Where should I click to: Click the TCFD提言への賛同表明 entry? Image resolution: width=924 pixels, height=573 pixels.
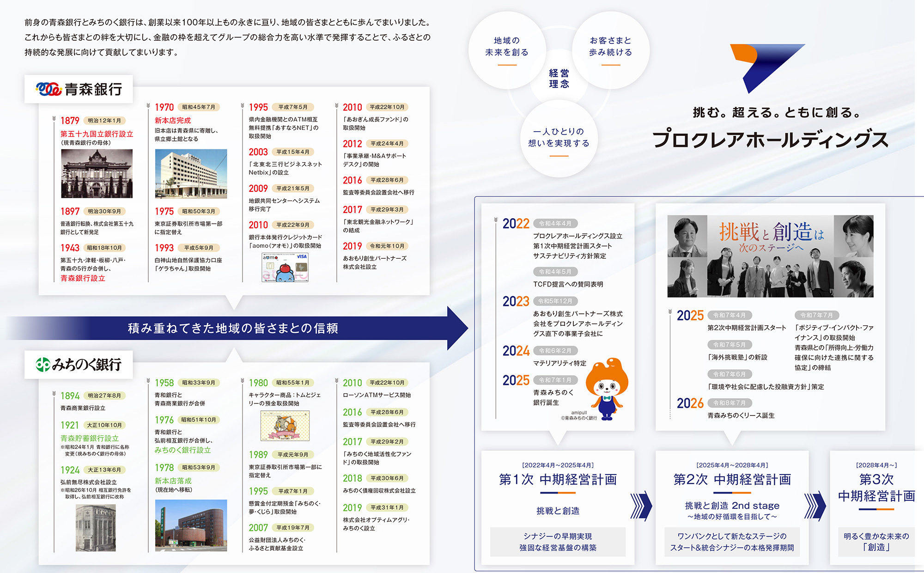(568, 284)
